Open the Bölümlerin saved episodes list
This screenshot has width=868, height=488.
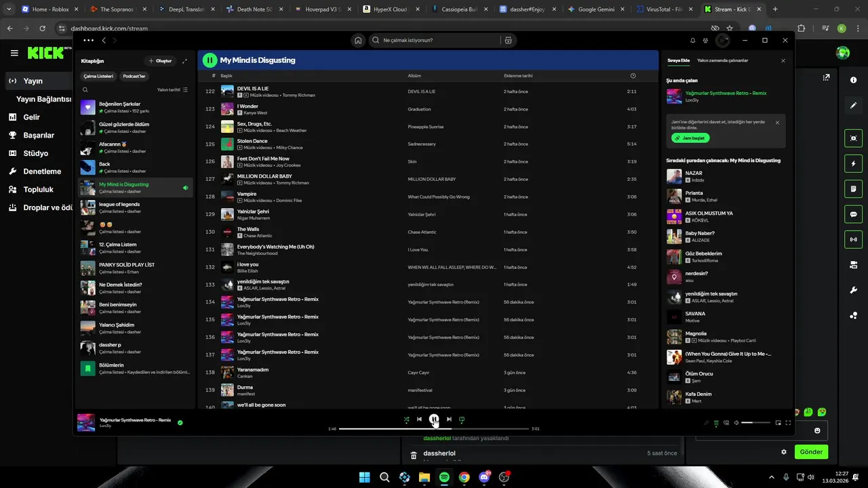click(x=136, y=368)
